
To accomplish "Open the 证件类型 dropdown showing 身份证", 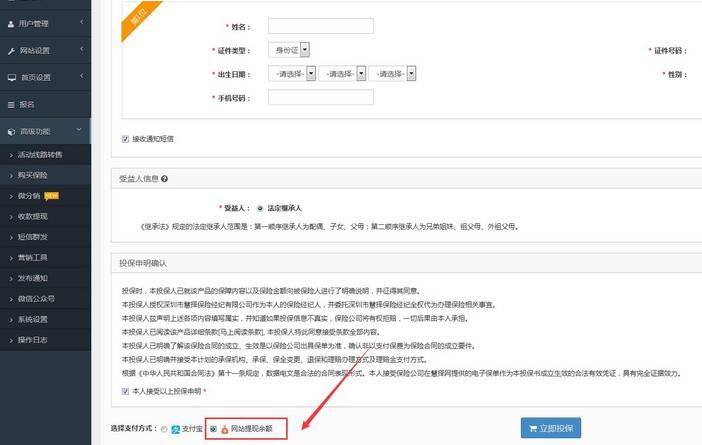I will coord(291,49).
